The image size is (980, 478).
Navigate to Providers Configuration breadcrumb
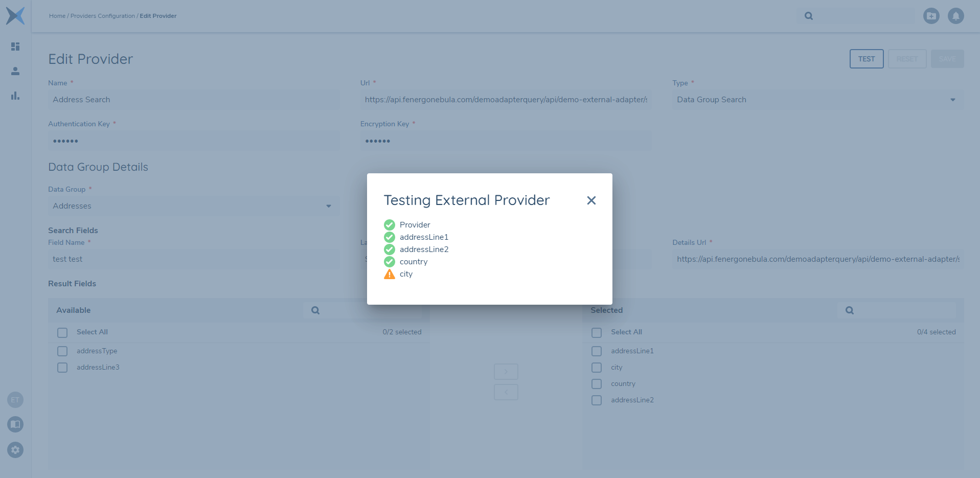102,16
